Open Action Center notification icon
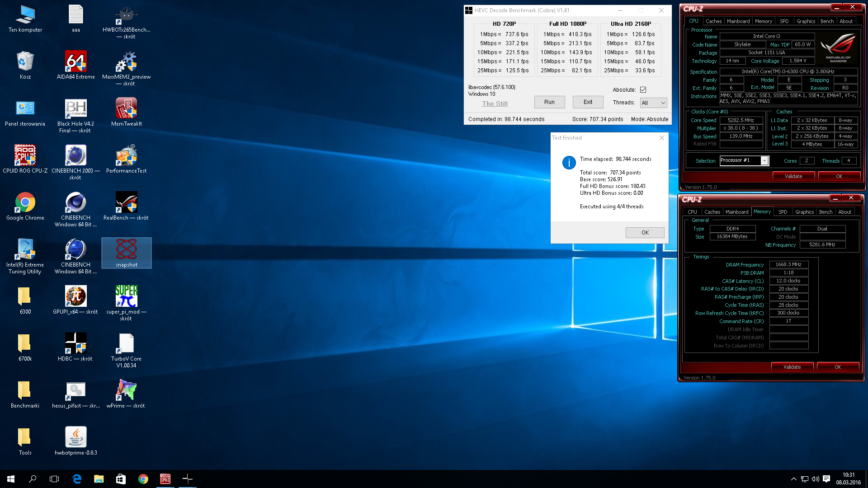Image resolution: width=868 pixels, height=488 pixels. pyautogui.click(x=826, y=479)
